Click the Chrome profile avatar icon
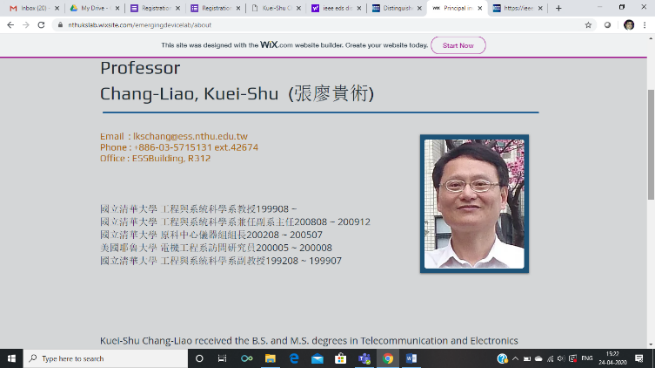 coord(629,25)
